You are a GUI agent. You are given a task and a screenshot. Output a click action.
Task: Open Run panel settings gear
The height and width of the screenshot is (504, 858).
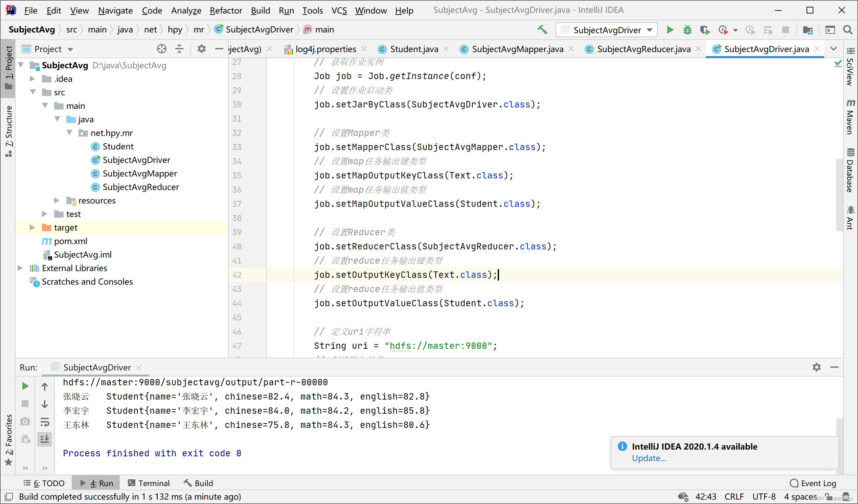pos(816,367)
